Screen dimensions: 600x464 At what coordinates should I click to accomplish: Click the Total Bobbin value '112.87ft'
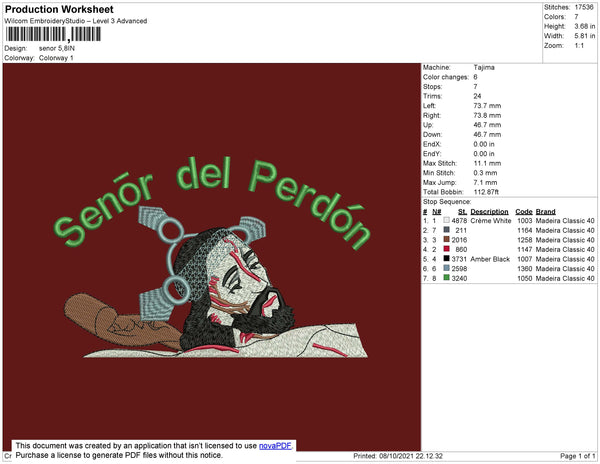tap(486, 192)
